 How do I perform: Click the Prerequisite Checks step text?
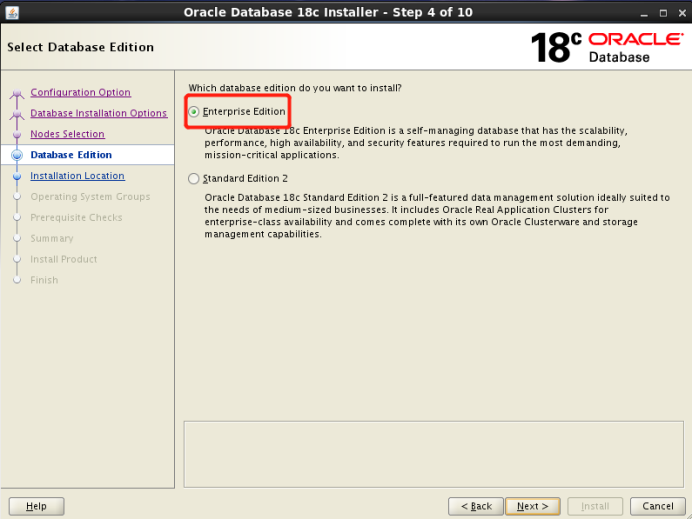point(76,217)
